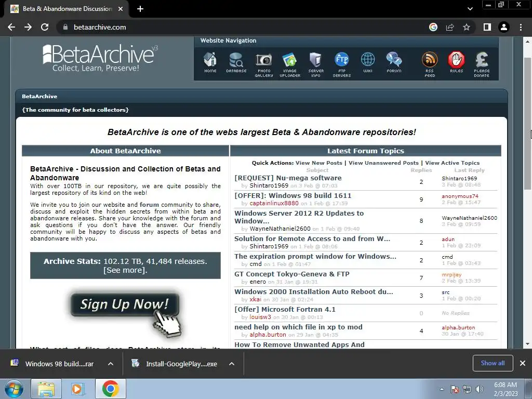This screenshot has height=399, width=532.
Task: Go back using browser back arrow
Action: 11,27
